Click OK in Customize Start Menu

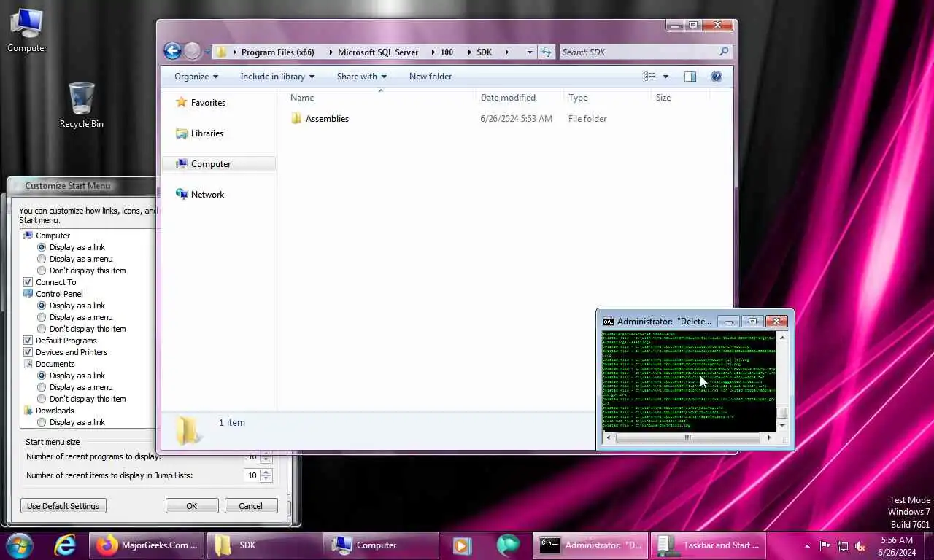(192, 506)
